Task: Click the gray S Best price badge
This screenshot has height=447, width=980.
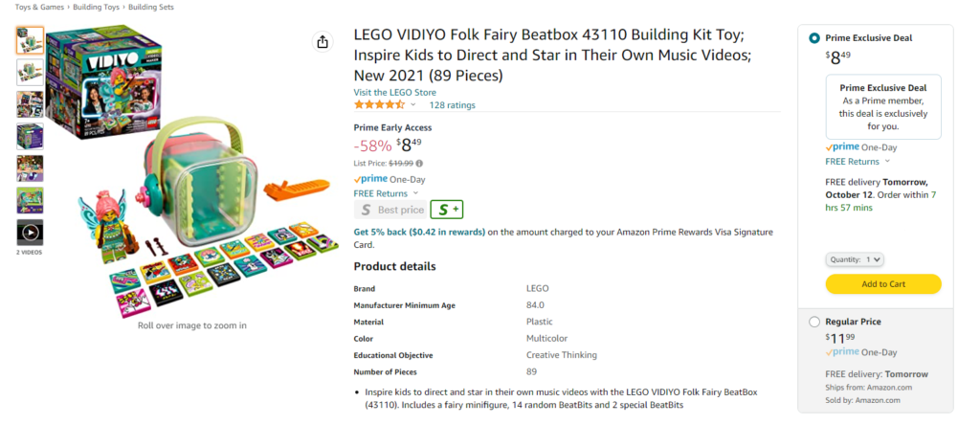Action: 390,210
